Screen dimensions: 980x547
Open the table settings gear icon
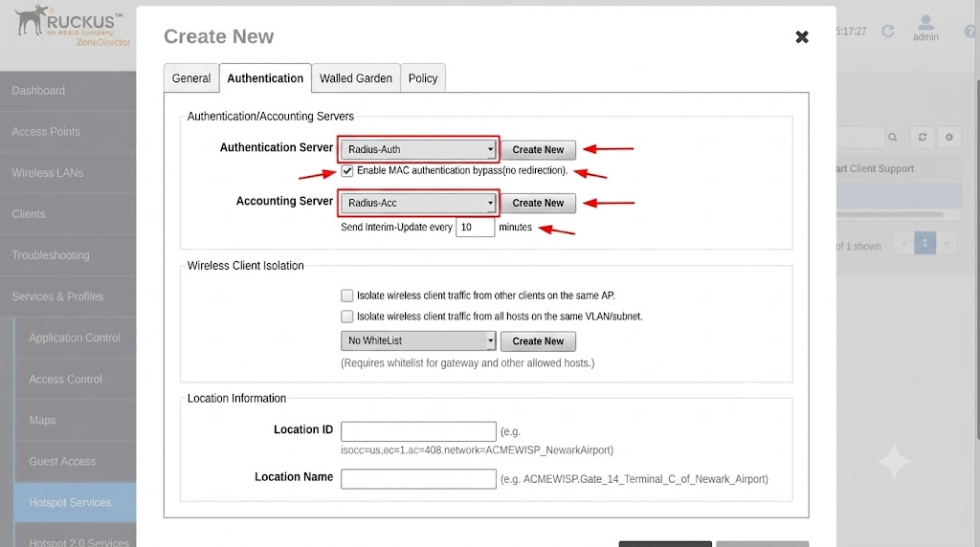948,138
